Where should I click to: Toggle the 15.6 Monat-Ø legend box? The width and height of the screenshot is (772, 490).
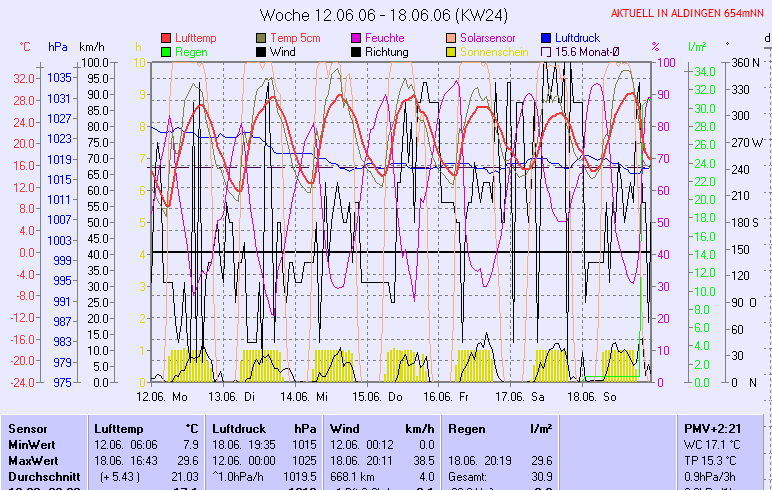point(546,51)
